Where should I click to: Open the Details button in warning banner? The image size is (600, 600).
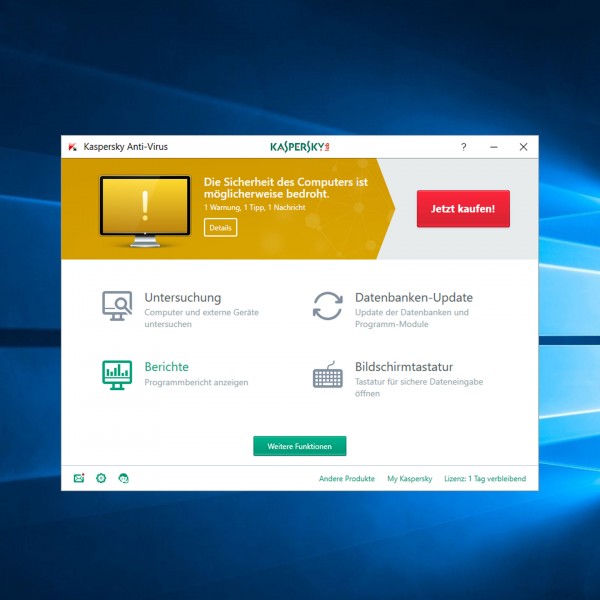click(x=220, y=228)
